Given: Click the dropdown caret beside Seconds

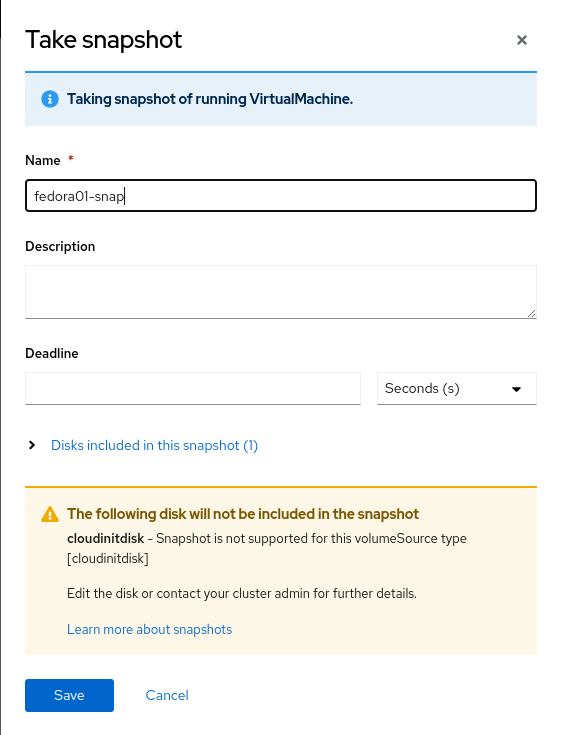Looking at the screenshot, I should coord(516,389).
